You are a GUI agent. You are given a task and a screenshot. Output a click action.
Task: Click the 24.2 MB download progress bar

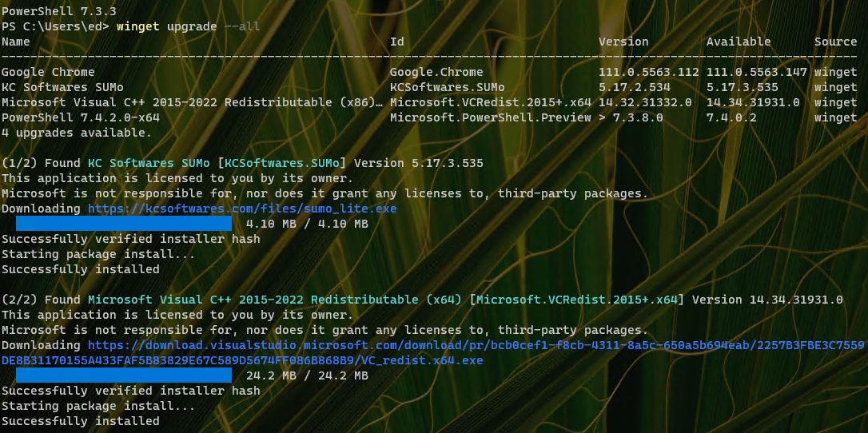(x=124, y=375)
